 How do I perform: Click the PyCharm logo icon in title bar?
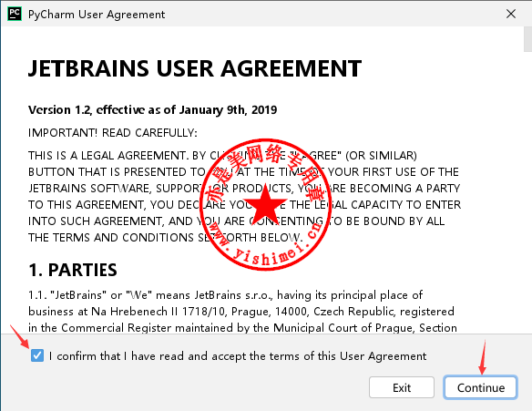[x=15, y=14]
